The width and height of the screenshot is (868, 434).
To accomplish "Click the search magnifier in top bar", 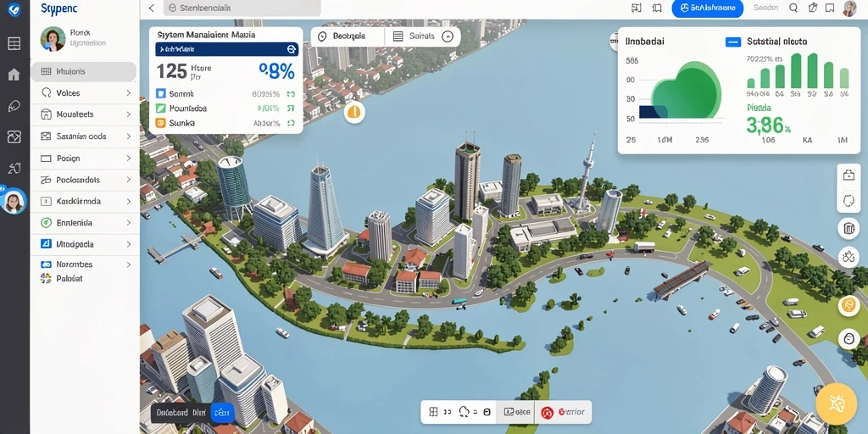I will pyautogui.click(x=793, y=8).
